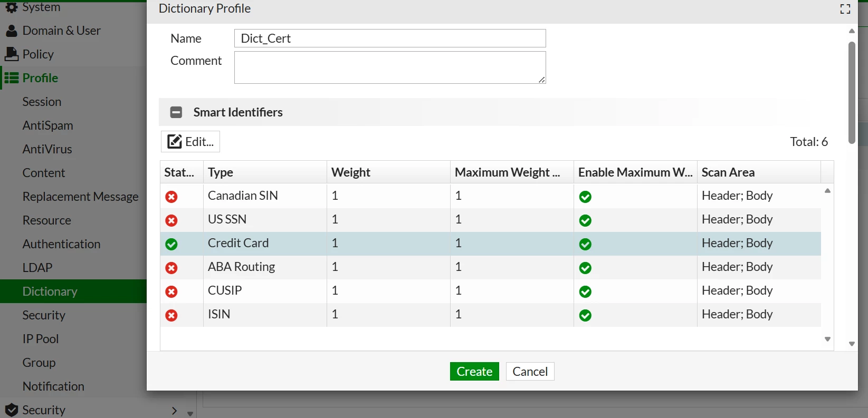Click Header; Body cell in CUSIP row
Screen dimensions: 868x418
point(759,291)
